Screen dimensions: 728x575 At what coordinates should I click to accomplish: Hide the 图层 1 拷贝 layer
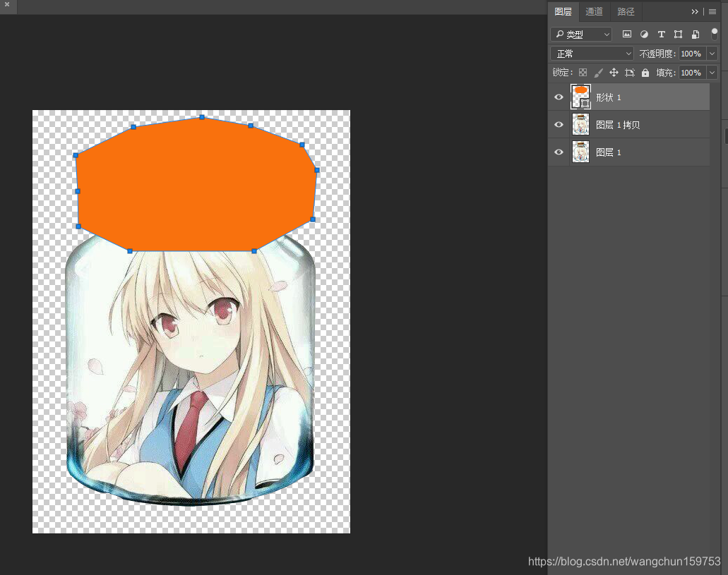(x=559, y=124)
